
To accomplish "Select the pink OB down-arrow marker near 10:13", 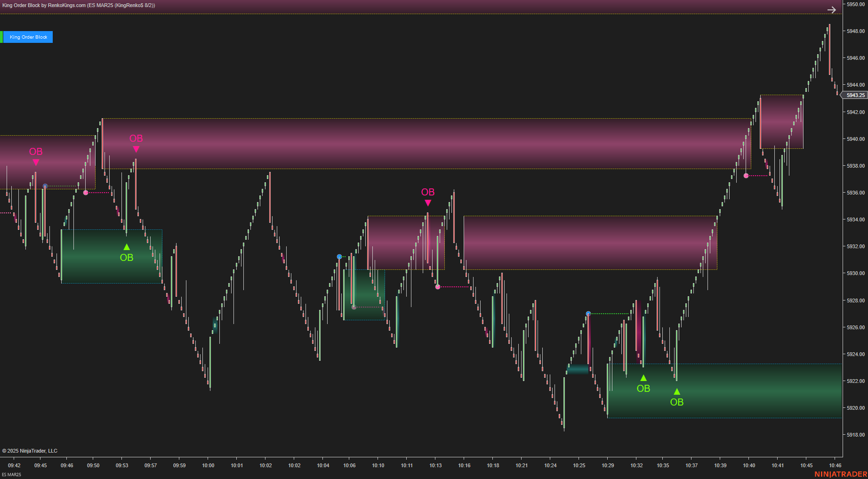I will tap(427, 202).
